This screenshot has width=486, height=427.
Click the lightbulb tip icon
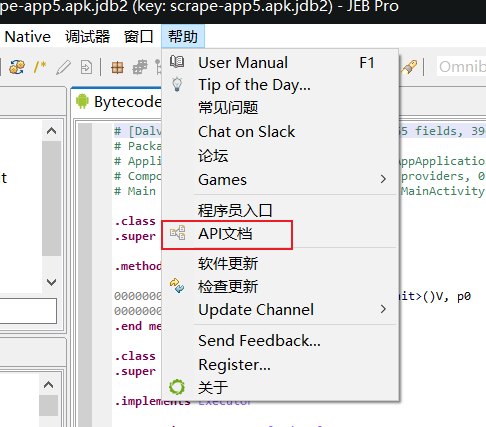tap(177, 84)
